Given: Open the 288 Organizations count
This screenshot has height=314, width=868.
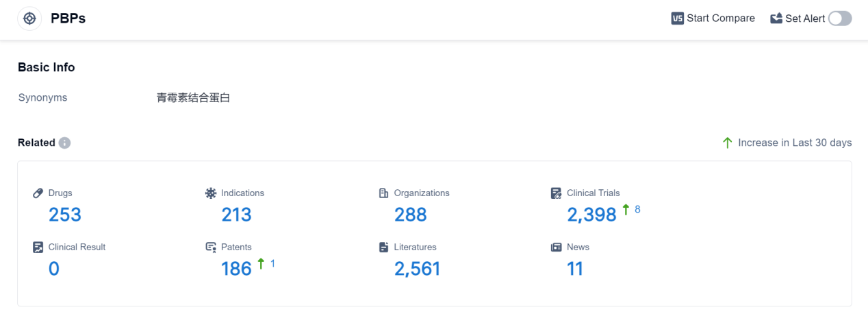Looking at the screenshot, I should coord(410,215).
